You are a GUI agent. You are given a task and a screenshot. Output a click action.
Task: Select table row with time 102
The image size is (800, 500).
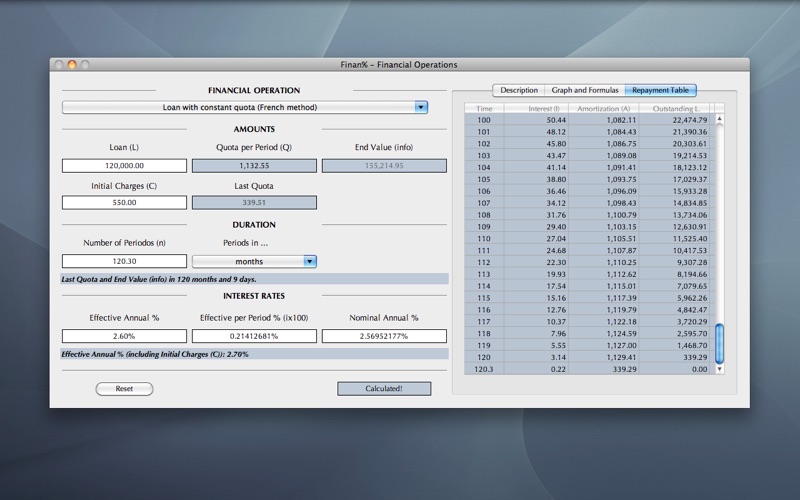pyautogui.click(x=589, y=144)
